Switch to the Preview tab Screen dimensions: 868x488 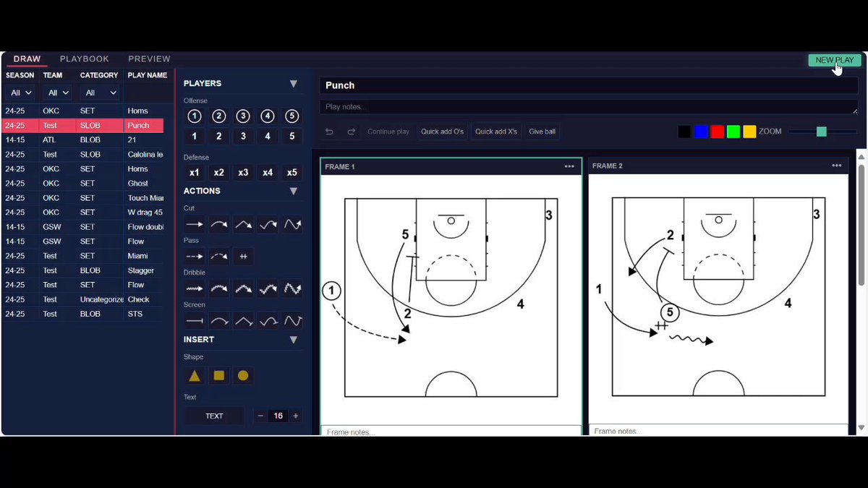[149, 59]
